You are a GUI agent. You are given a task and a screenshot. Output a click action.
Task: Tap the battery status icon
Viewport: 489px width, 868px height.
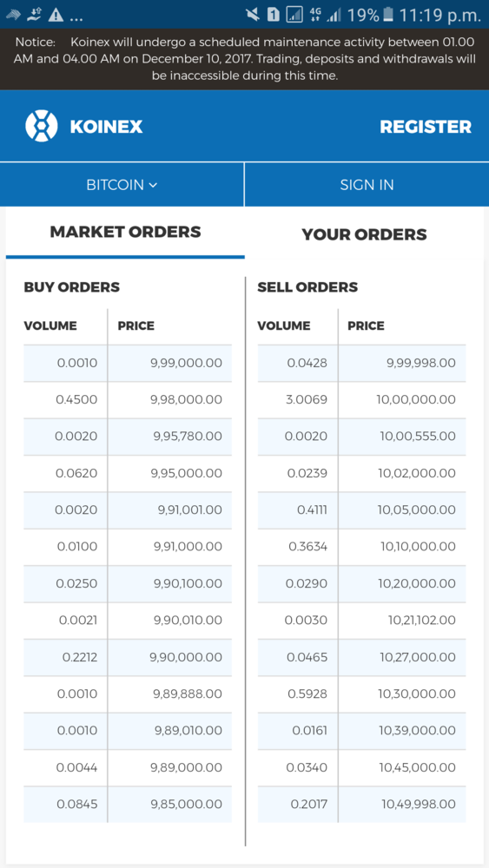387,15
